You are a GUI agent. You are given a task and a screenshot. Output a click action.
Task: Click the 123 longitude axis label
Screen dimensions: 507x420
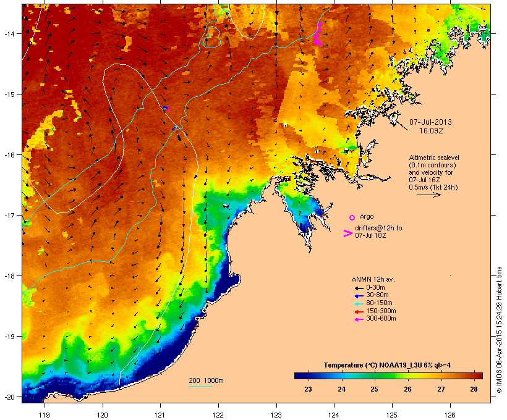[x=276, y=415]
